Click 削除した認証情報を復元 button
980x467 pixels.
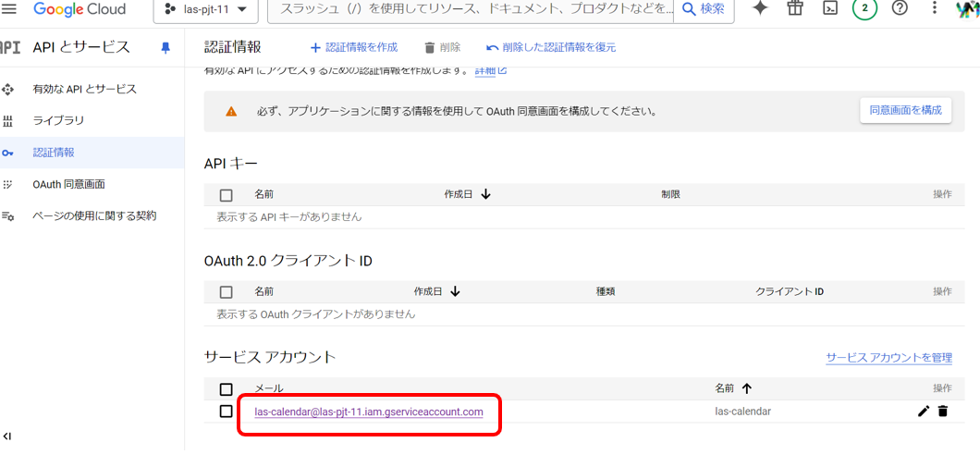click(551, 47)
